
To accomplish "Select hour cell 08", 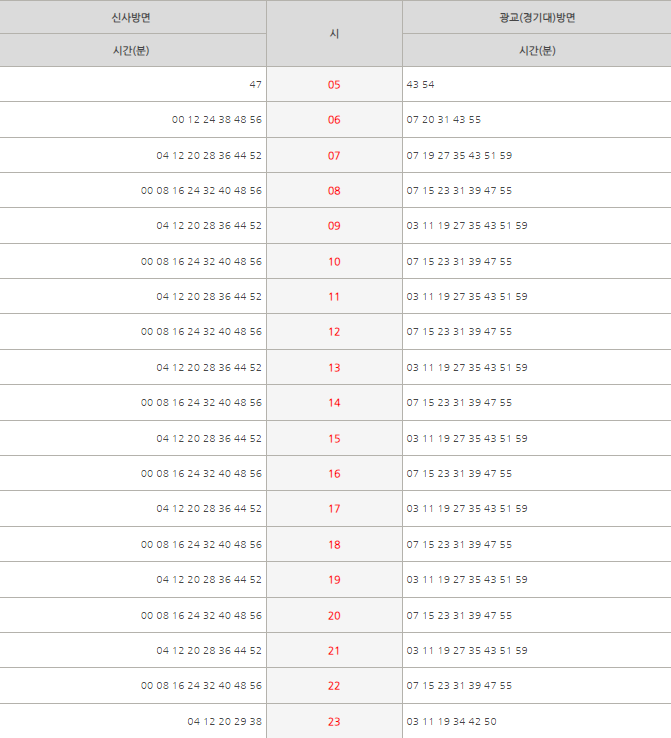I will pos(334,191).
